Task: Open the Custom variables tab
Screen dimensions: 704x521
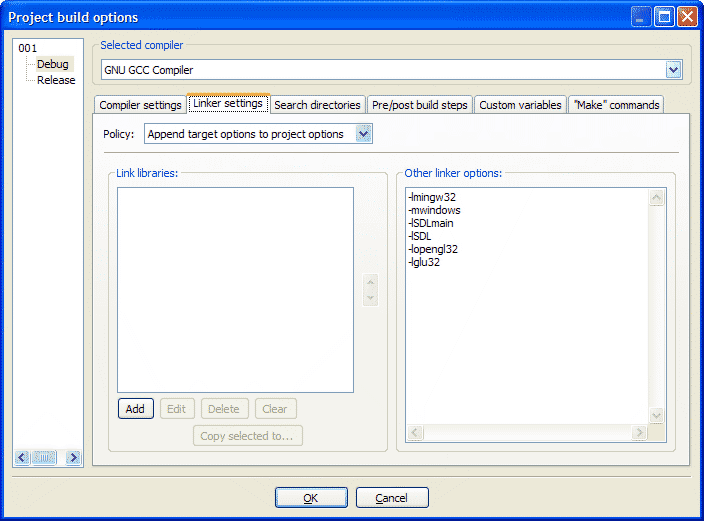Action: coord(520,105)
